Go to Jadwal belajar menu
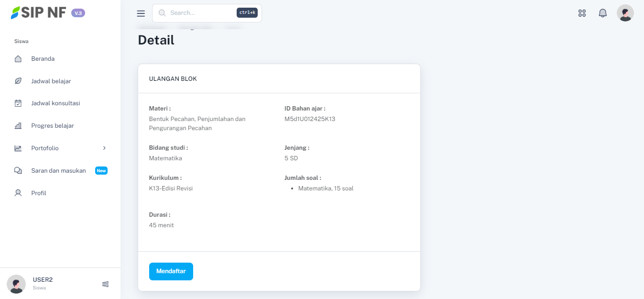 click(x=51, y=81)
